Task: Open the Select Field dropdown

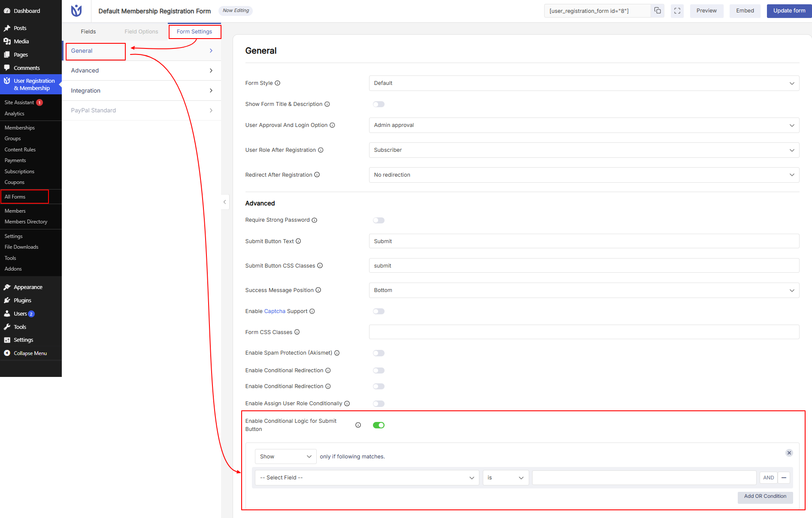Action: 367,478
